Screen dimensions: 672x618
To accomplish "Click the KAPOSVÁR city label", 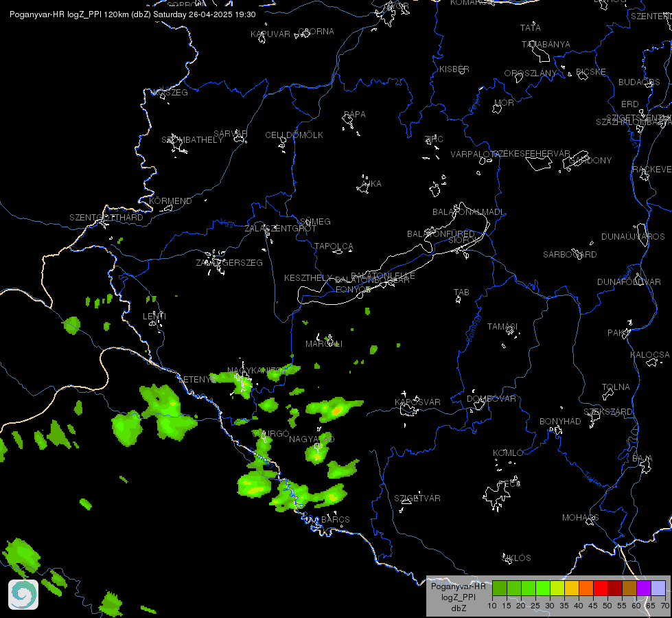I will pyautogui.click(x=417, y=402).
